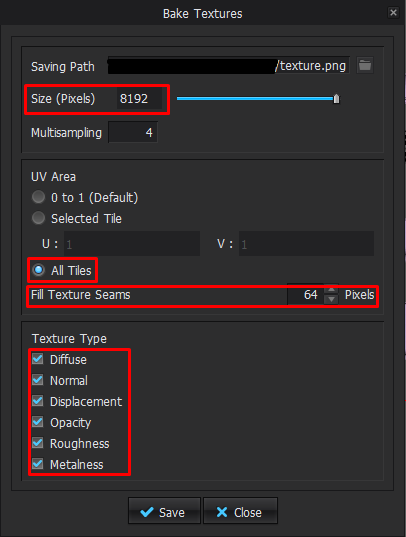
Task: Uncheck the Diffuse texture type
Action: pyautogui.click(x=38, y=359)
